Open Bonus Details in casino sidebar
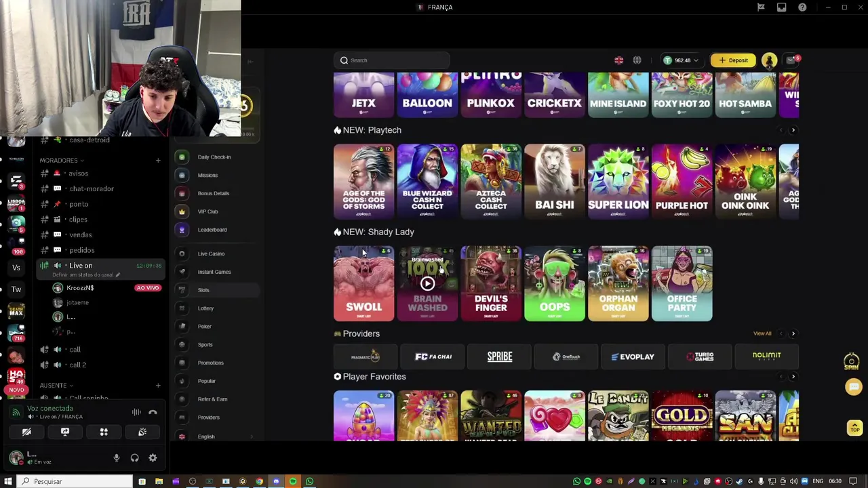The image size is (868, 488). 214,194
